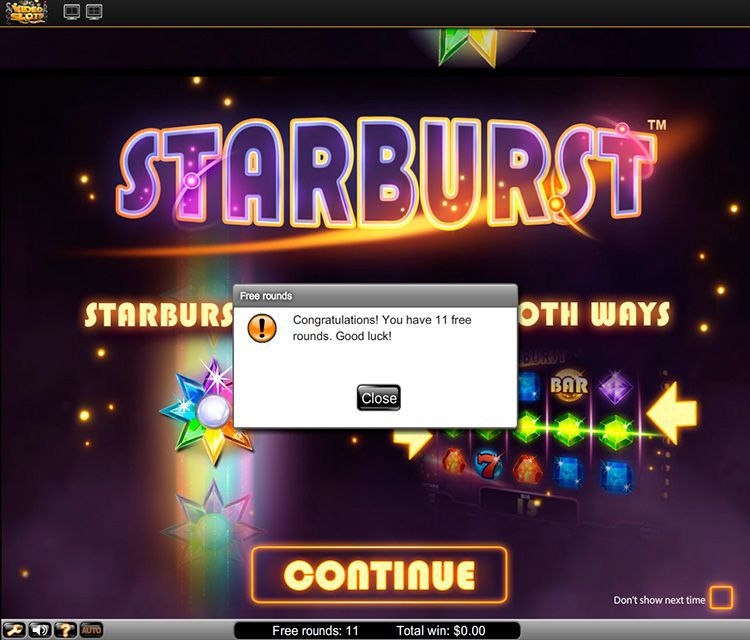Click the red 7 symbol on reels preview
This screenshot has height=640, width=750.
488,464
